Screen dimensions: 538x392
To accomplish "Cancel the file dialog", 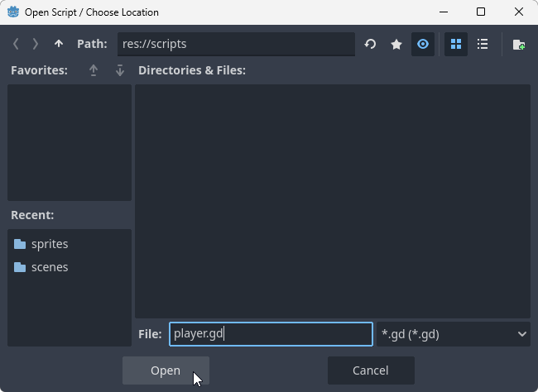I will (371, 370).
